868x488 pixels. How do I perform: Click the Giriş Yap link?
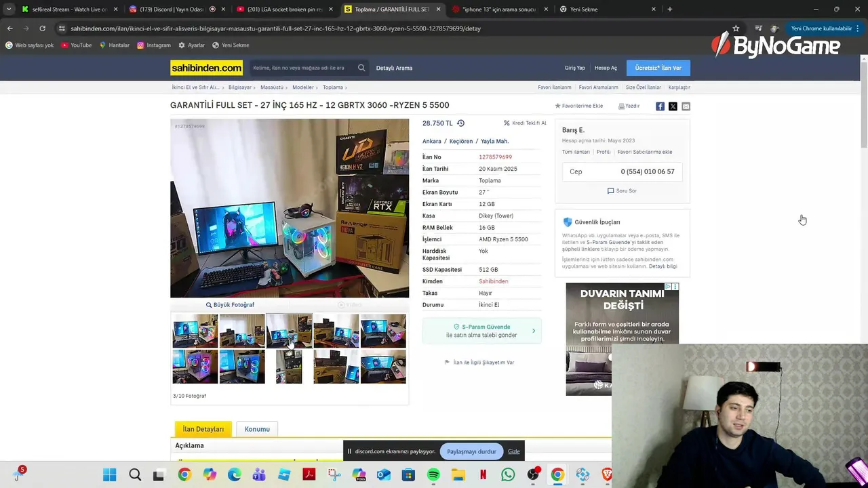[574, 68]
